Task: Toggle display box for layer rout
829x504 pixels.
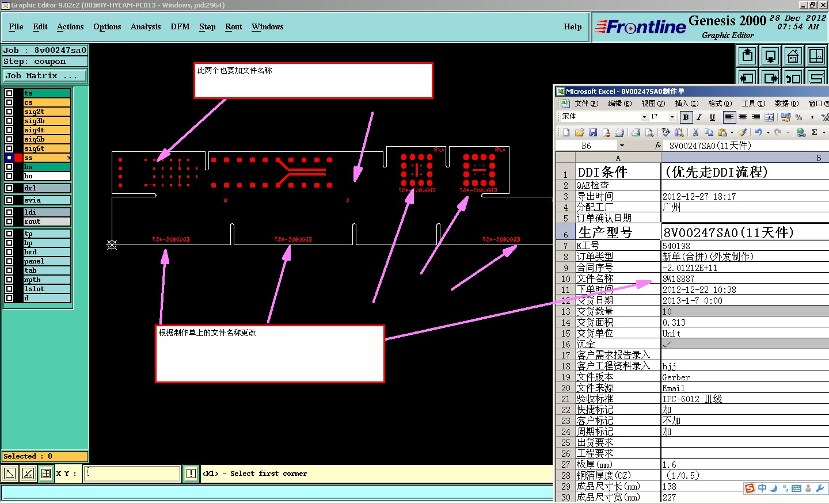Action: click(x=9, y=222)
